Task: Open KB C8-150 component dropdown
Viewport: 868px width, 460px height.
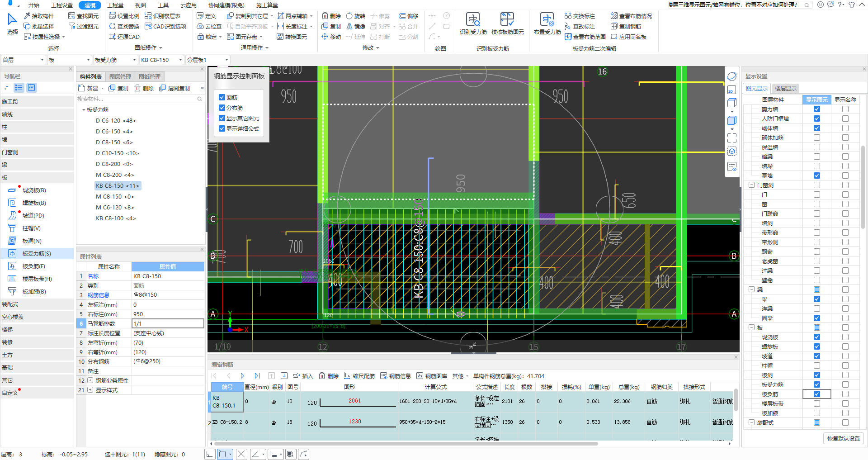Action: pos(161,60)
